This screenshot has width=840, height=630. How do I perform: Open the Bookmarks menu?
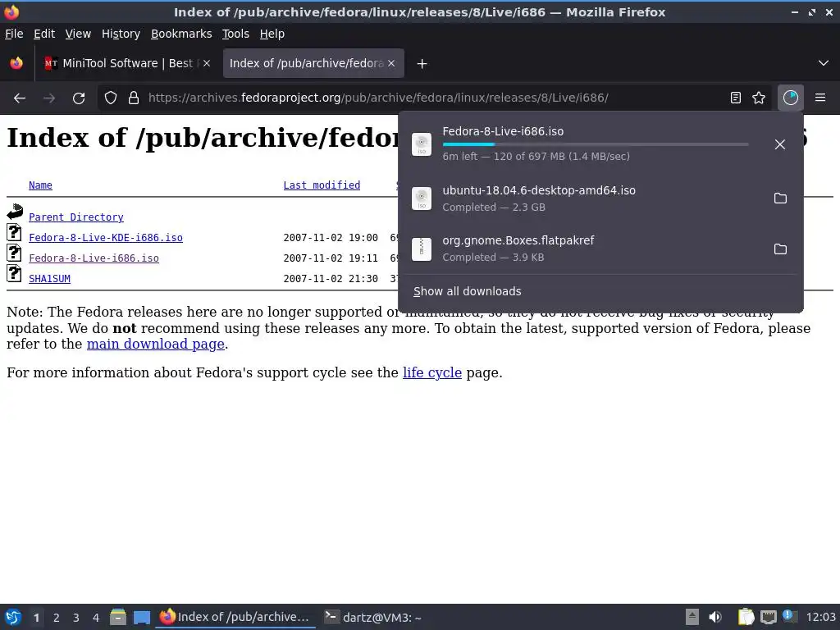tap(181, 34)
